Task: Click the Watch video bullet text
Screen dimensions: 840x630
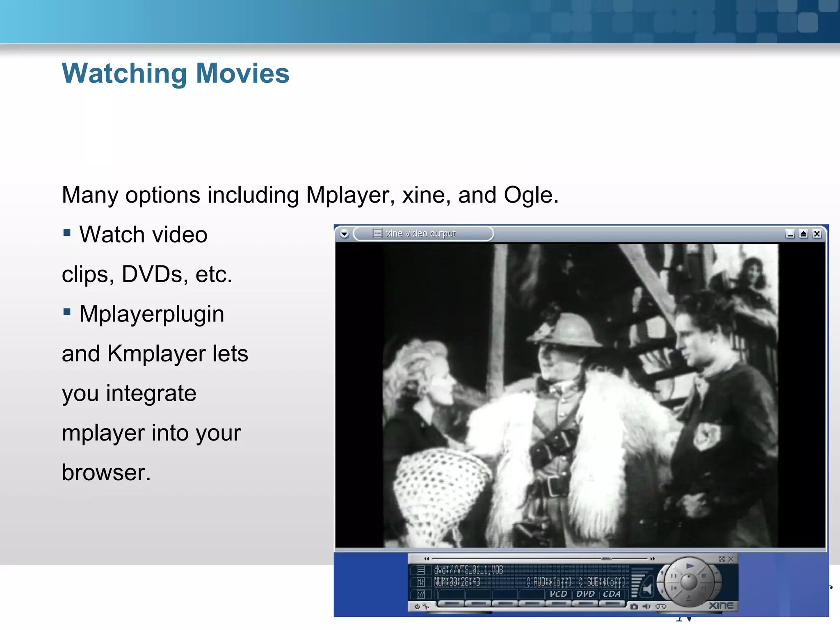Action: click(143, 235)
